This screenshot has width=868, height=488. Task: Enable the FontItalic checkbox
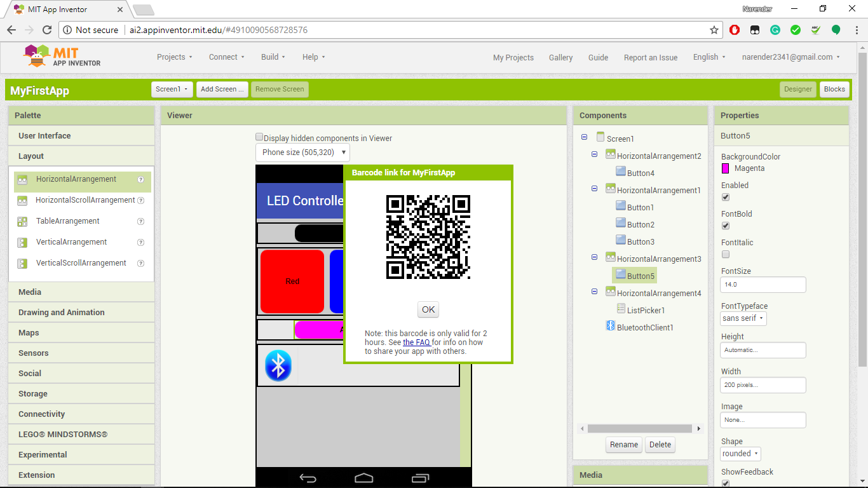pyautogui.click(x=726, y=254)
